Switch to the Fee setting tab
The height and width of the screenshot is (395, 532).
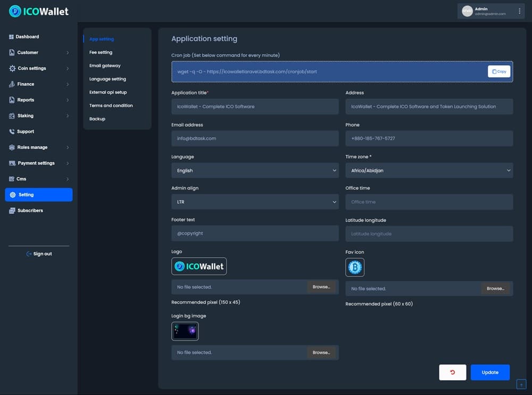pyautogui.click(x=101, y=52)
